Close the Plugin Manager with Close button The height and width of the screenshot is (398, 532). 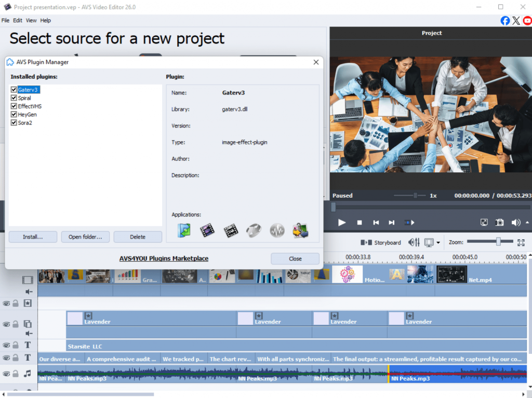295,258
